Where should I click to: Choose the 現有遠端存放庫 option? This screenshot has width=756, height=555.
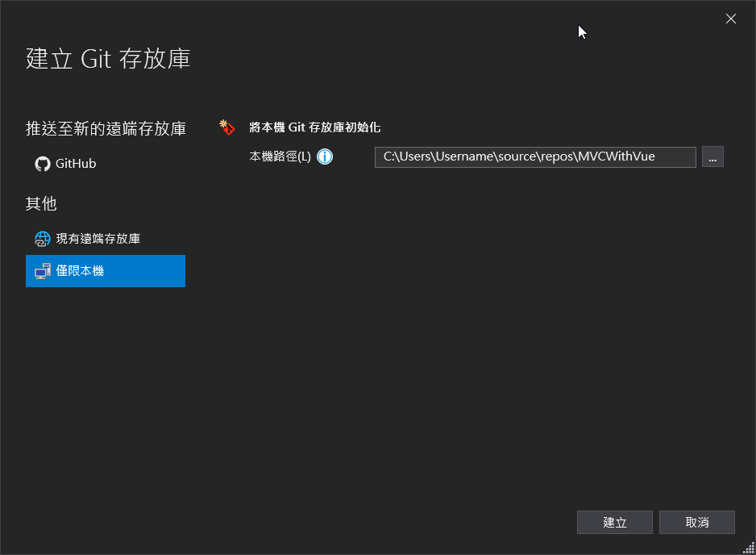click(x=98, y=239)
